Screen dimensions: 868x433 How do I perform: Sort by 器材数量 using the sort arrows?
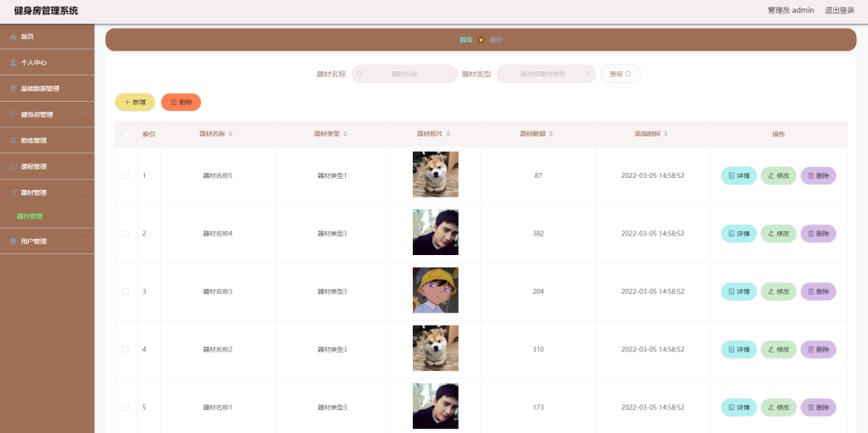tap(551, 134)
